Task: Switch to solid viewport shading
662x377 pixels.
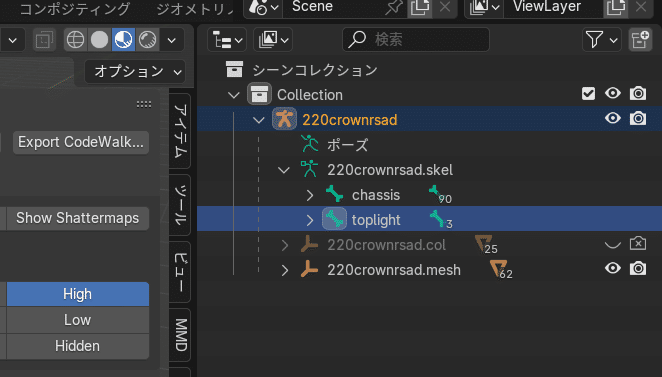Action: click(99, 40)
